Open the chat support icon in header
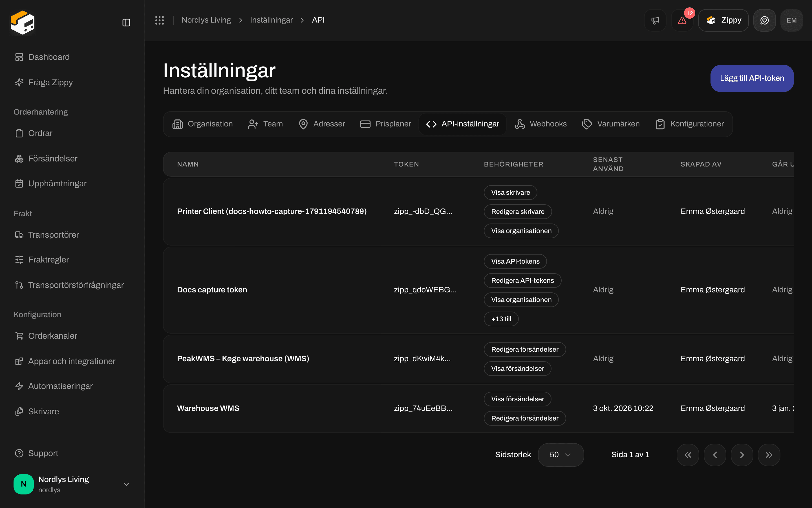812x508 pixels. click(x=764, y=20)
